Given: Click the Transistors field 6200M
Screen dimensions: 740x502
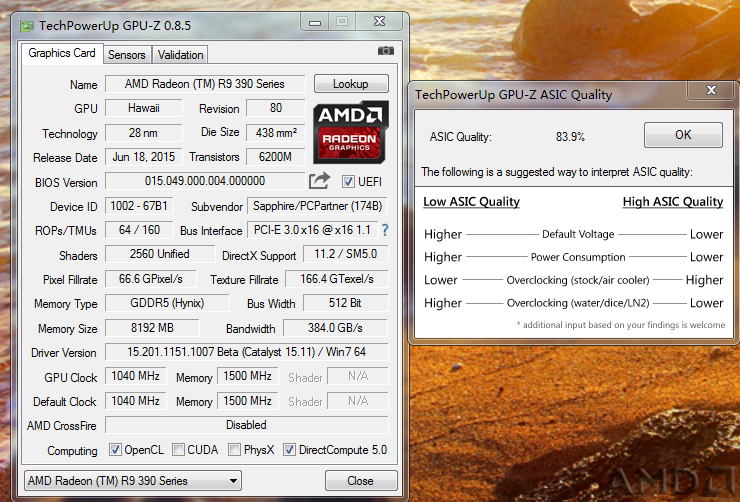Looking at the screenshot, I should click(276, 157).
